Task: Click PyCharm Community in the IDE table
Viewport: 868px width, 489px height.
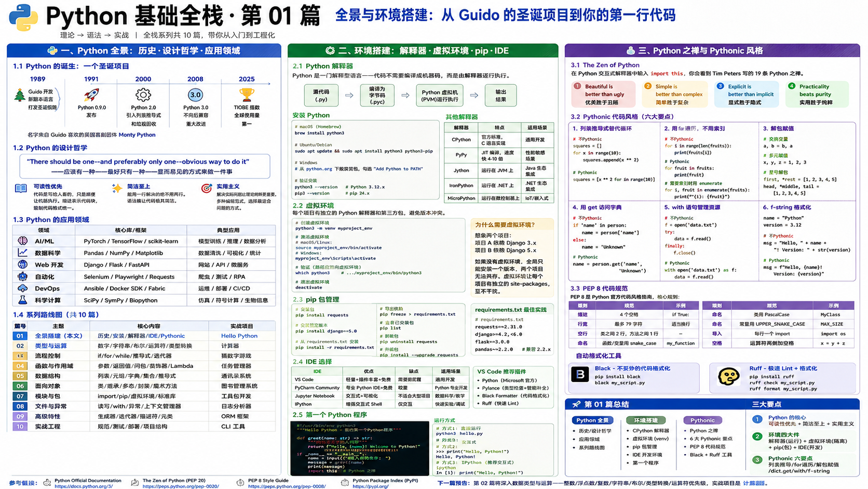Action: point(317,388)
